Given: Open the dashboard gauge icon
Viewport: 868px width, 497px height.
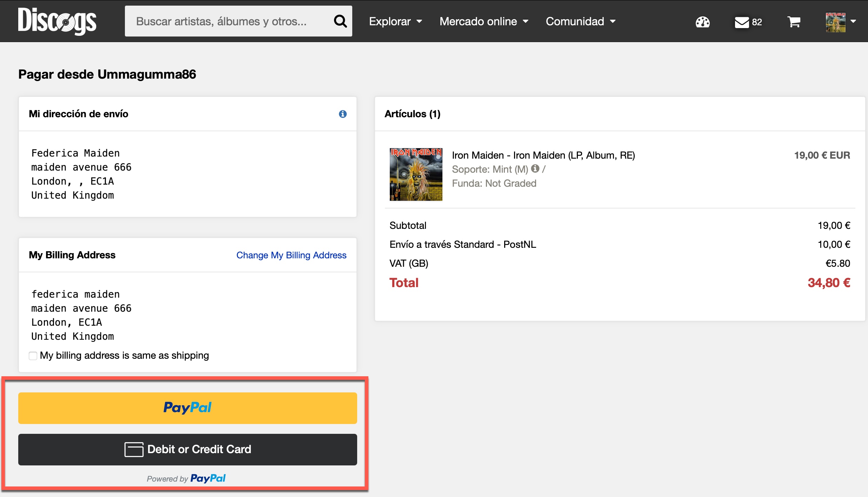Looking at the screenshot, I should click(x=702, y=22).
